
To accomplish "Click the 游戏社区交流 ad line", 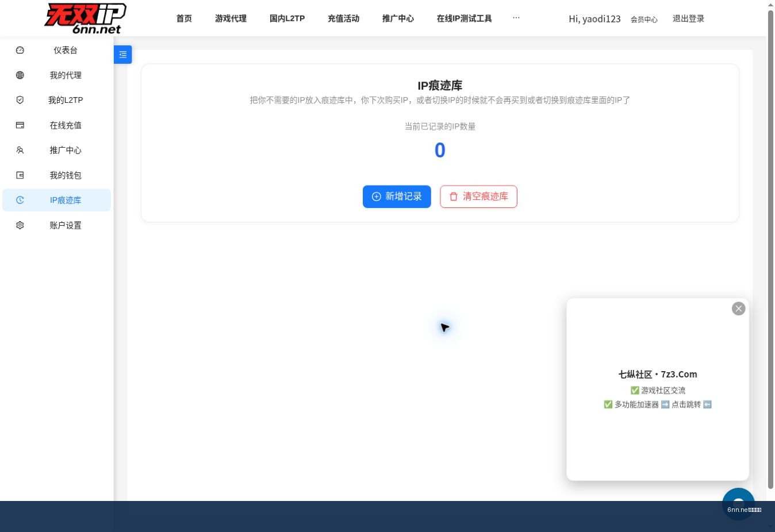I will coord(658,390).
